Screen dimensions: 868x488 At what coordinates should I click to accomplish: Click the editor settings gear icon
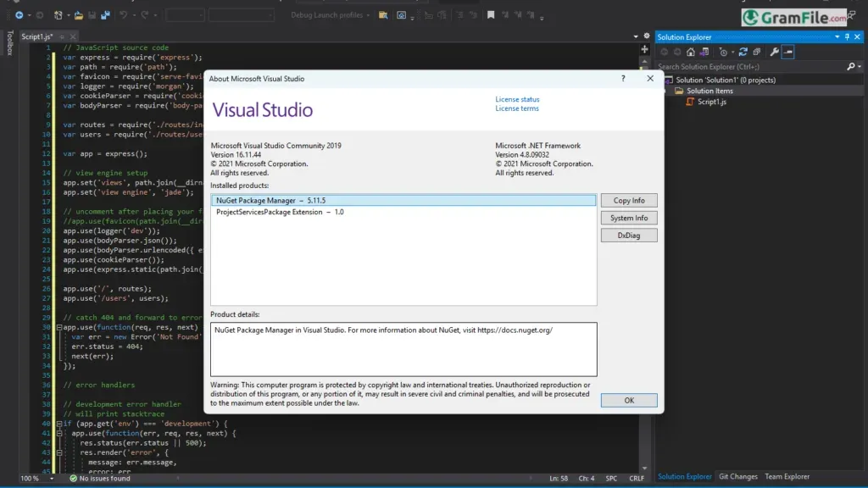[647, 36]
